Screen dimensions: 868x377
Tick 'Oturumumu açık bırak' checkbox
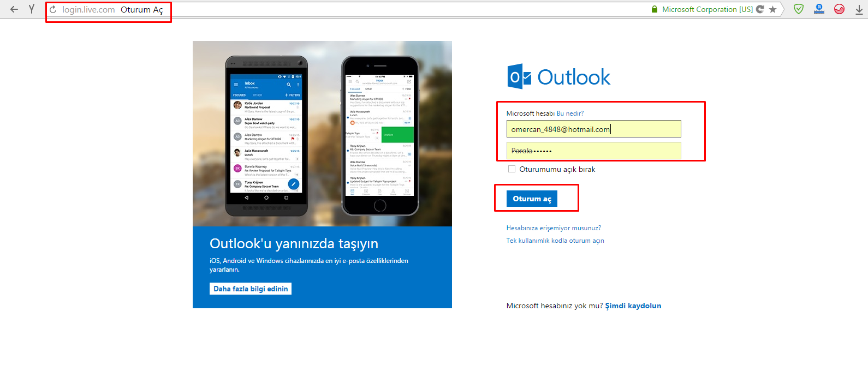click(x=512, y=169)
